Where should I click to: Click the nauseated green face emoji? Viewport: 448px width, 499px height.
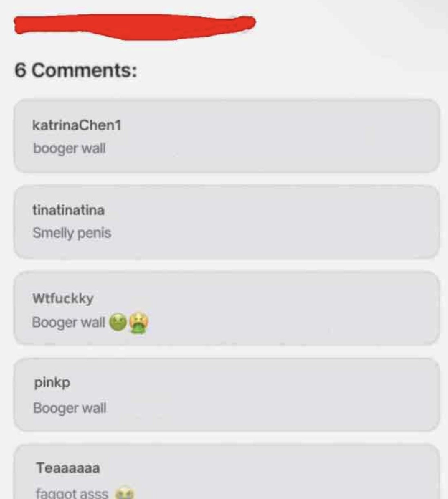pyautogui.click(x=118, y=323)
